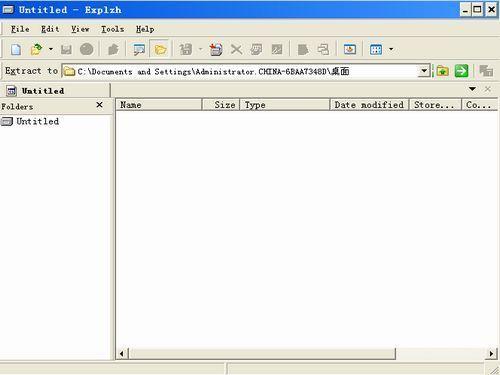Toggle the Folders pane toolbar button
The height and width of the screenshot is (375, 500).
pyautogui.click(x=160, y=50)
